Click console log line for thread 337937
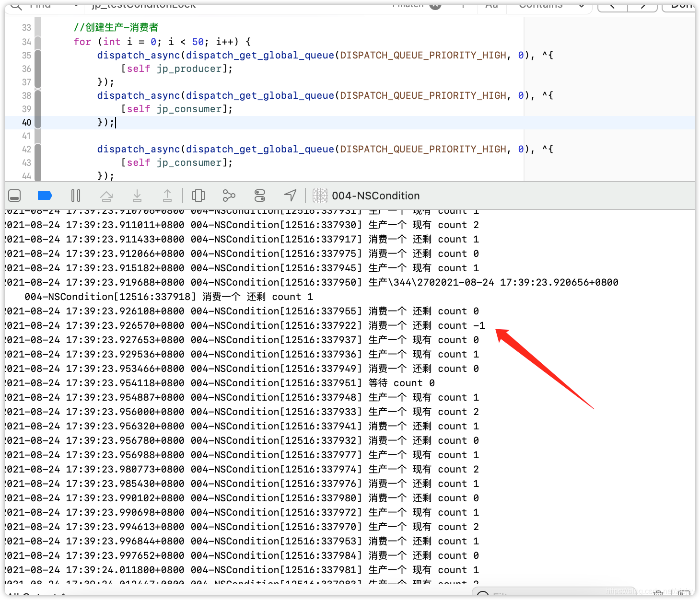 coord(242,340)
